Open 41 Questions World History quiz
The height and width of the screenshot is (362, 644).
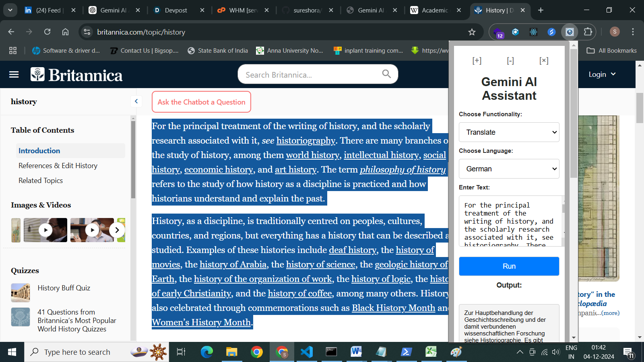[x=77, y=320]
